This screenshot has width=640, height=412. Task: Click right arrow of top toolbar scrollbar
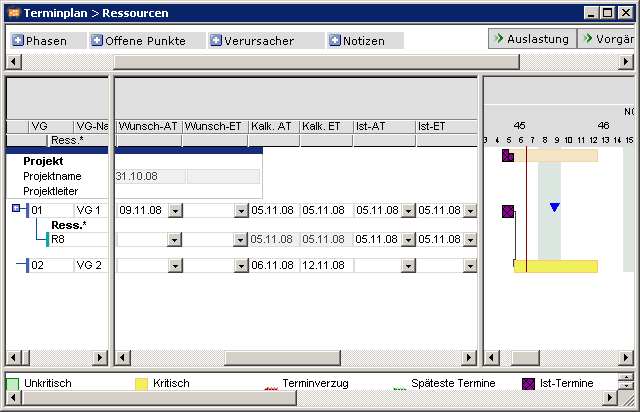pyautogui.click(x=626, y=62)
